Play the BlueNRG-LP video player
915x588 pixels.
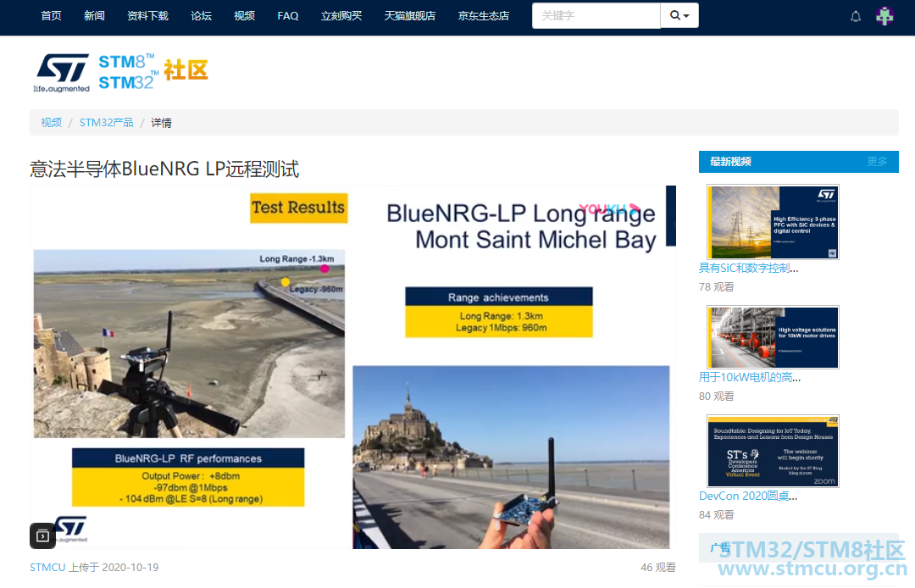(x=352, y=368)
